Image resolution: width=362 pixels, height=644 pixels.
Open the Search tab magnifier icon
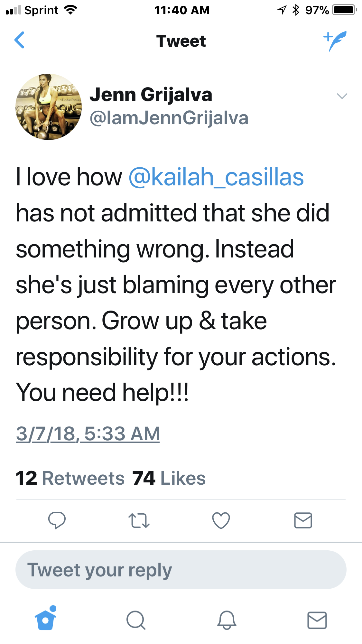(136, 620)
